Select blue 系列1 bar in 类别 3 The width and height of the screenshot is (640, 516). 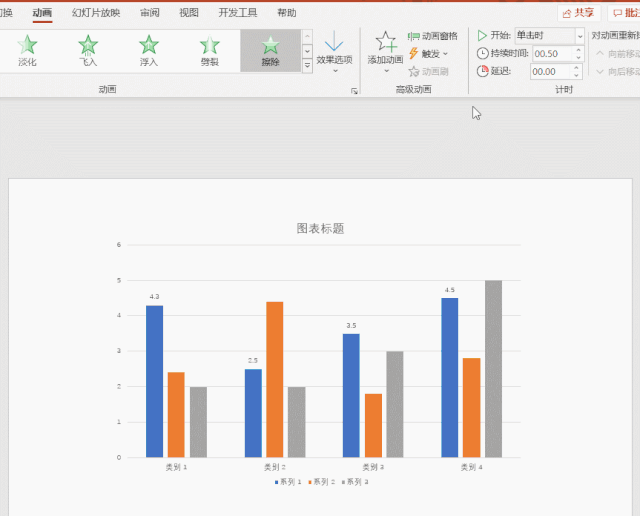[351, 396]
